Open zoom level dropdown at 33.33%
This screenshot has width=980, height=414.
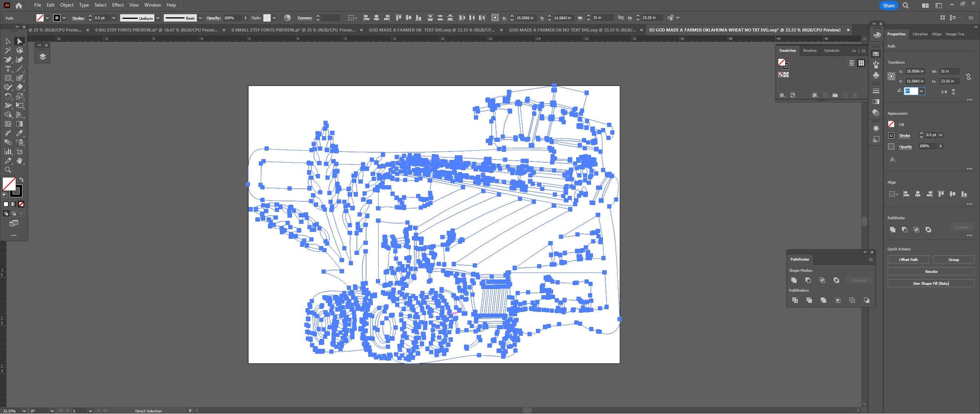point(24,411)
